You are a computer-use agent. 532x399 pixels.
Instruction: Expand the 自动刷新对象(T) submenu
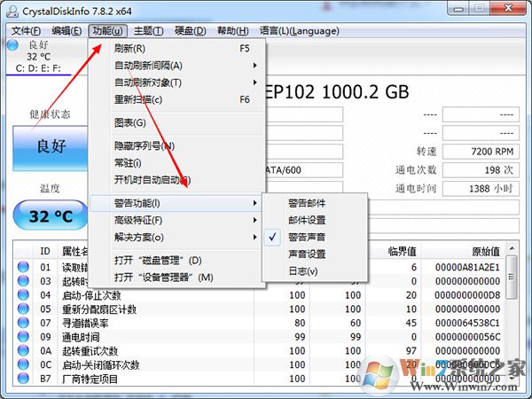176,82
